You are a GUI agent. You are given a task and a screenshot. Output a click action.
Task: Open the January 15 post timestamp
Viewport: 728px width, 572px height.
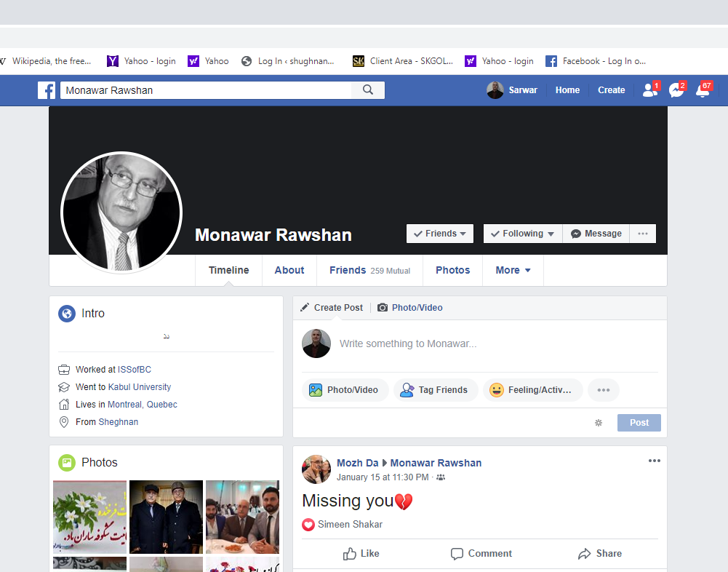[383, 477]
